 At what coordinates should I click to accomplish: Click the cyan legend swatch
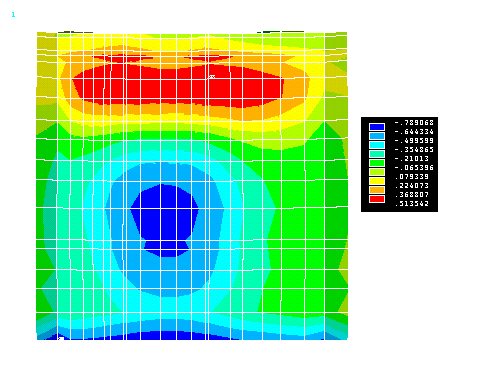coord(377,145)
